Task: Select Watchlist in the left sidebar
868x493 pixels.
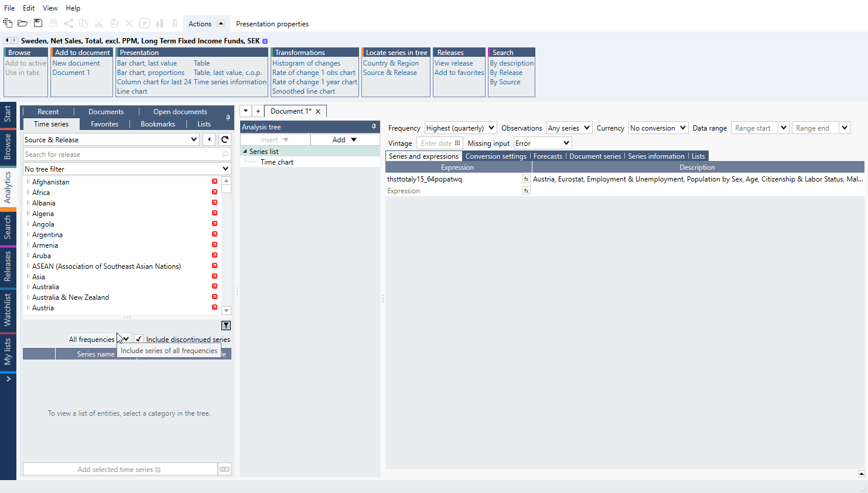Action: [x=8, y=310]
